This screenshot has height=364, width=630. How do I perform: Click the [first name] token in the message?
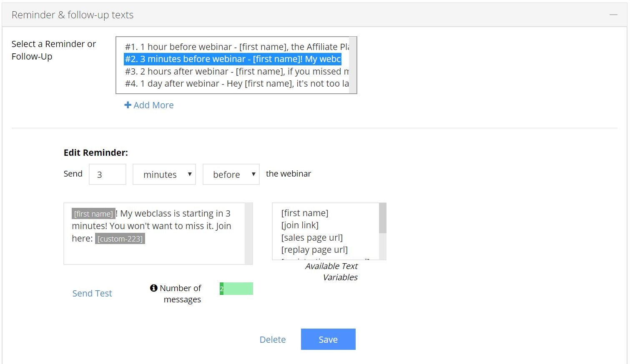coord(93,213)
